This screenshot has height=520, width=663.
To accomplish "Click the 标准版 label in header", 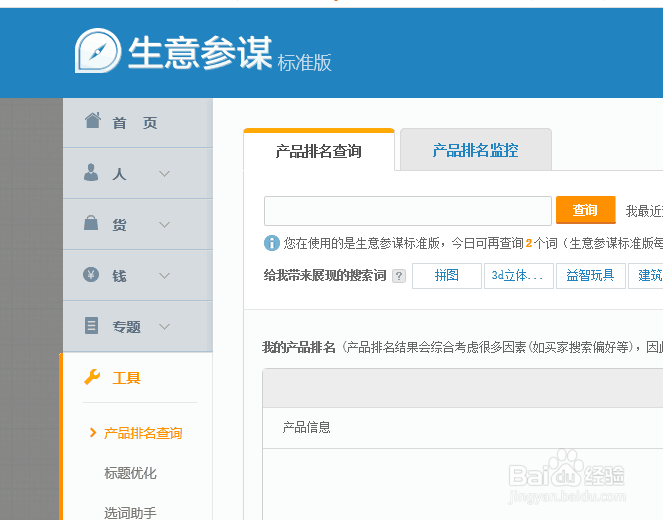I will (304, 63).
